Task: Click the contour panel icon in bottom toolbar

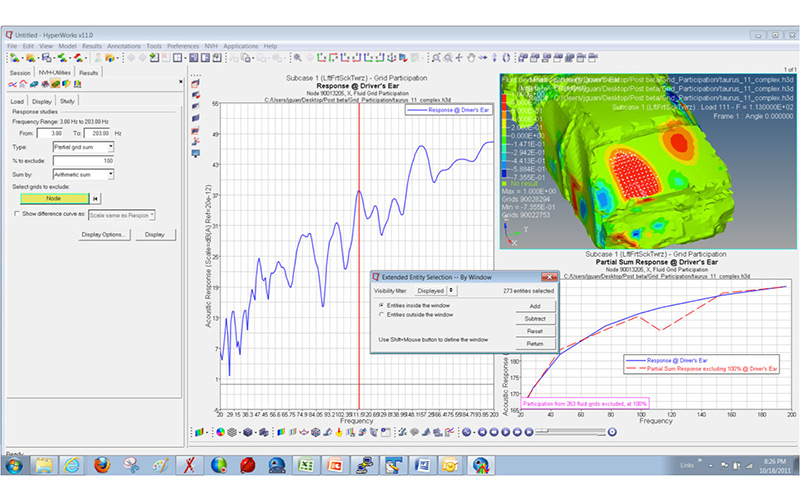Action: point(281,432)
